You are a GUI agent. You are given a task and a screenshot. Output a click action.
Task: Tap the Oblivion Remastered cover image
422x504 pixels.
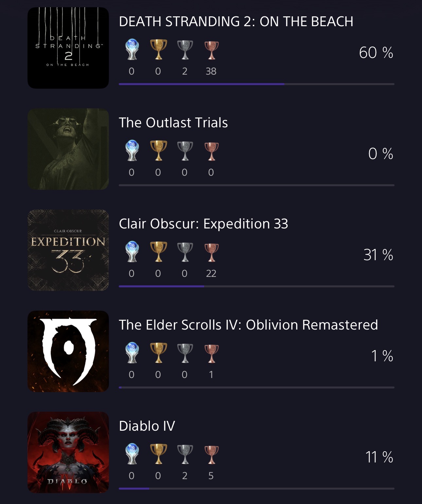tap(68, 351)
